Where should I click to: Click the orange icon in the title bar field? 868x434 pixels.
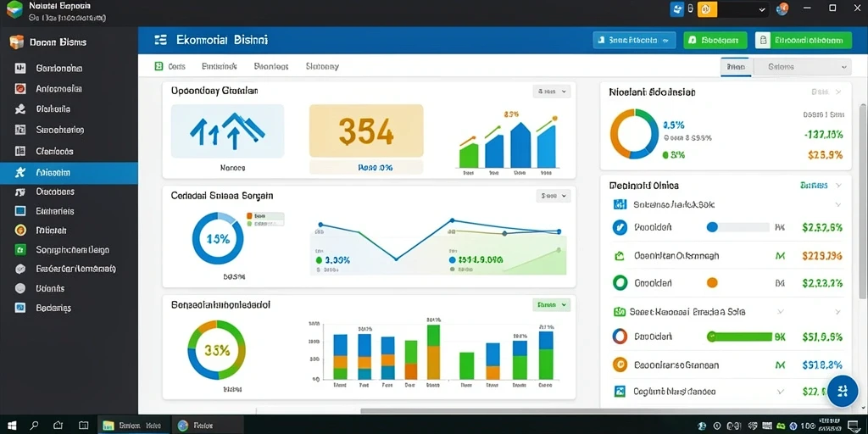pos(707,8)
